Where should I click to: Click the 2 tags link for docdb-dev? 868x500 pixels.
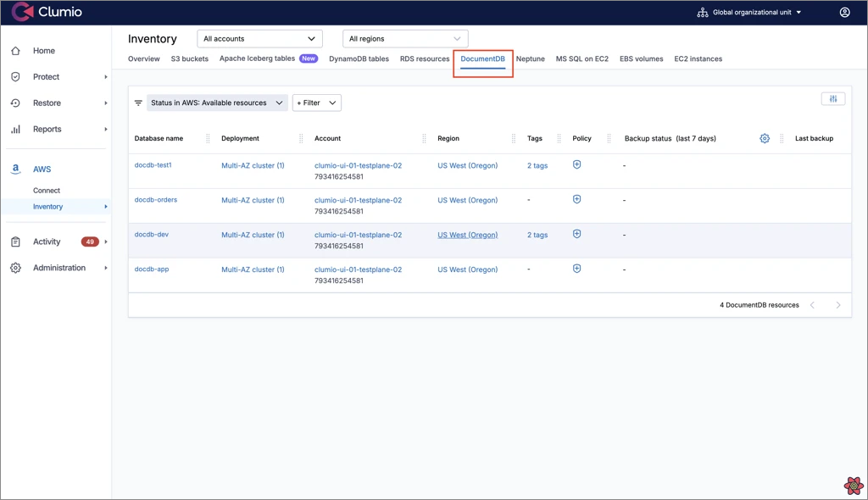click(x=537, y=235)
